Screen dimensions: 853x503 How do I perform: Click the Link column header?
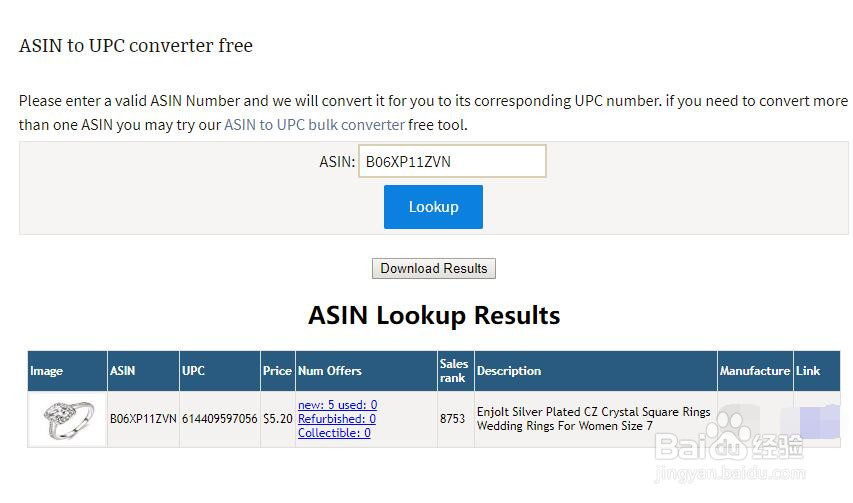[808, 371]
